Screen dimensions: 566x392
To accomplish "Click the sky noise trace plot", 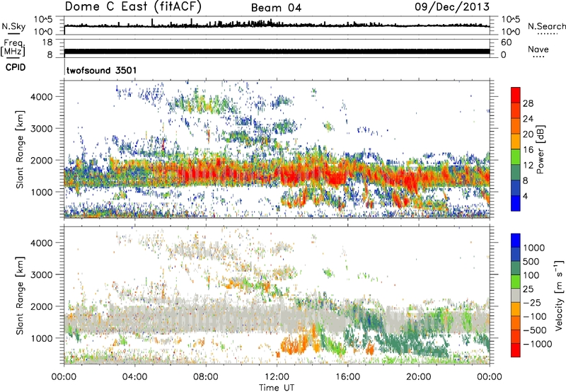I will tap(277, 25).
